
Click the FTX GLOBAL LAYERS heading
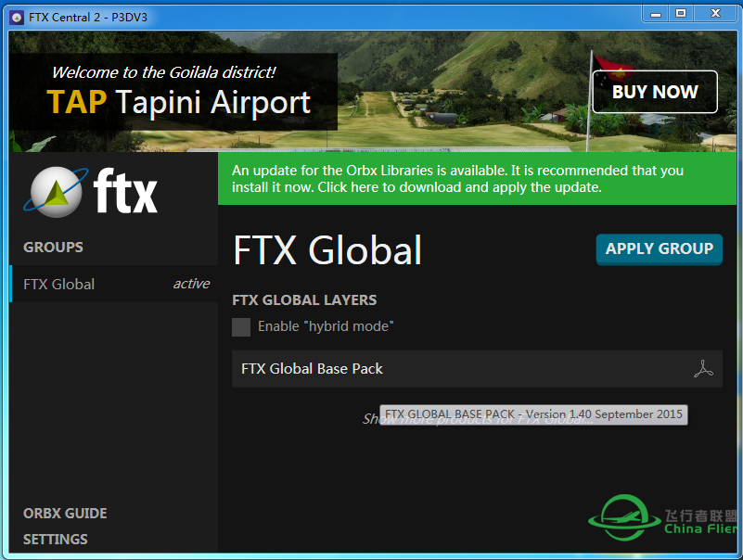coord(304,299)
